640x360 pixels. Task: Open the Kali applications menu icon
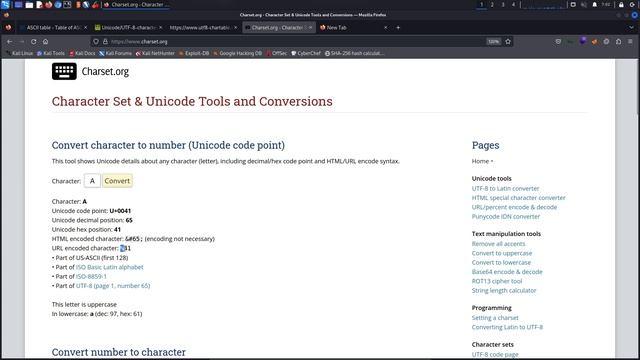pyautogui.click(x=5, y=5)
